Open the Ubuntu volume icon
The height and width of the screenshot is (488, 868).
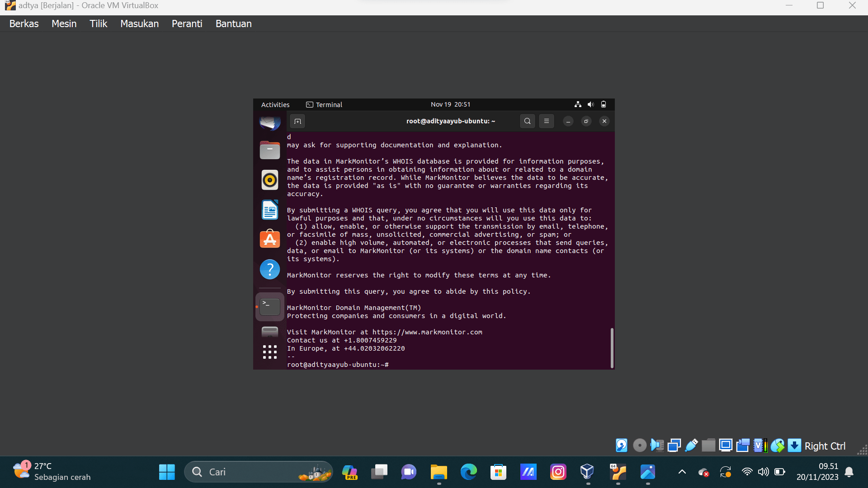pos(590,104)
